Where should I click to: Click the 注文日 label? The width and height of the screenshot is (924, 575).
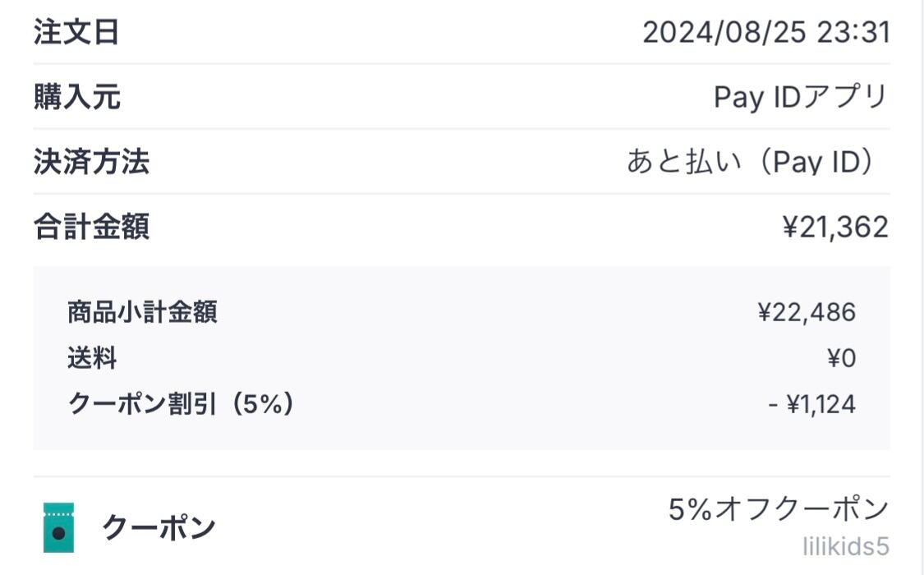pos(76,33)
